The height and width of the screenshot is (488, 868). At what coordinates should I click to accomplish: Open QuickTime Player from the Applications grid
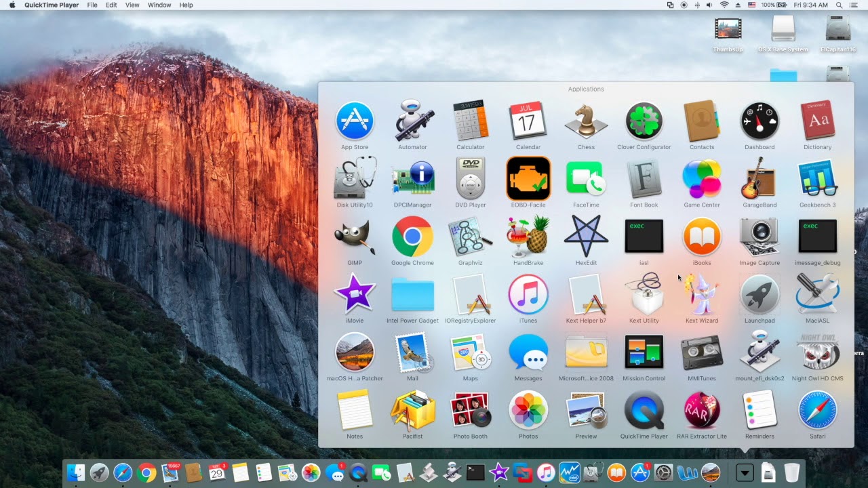[644, 410]
